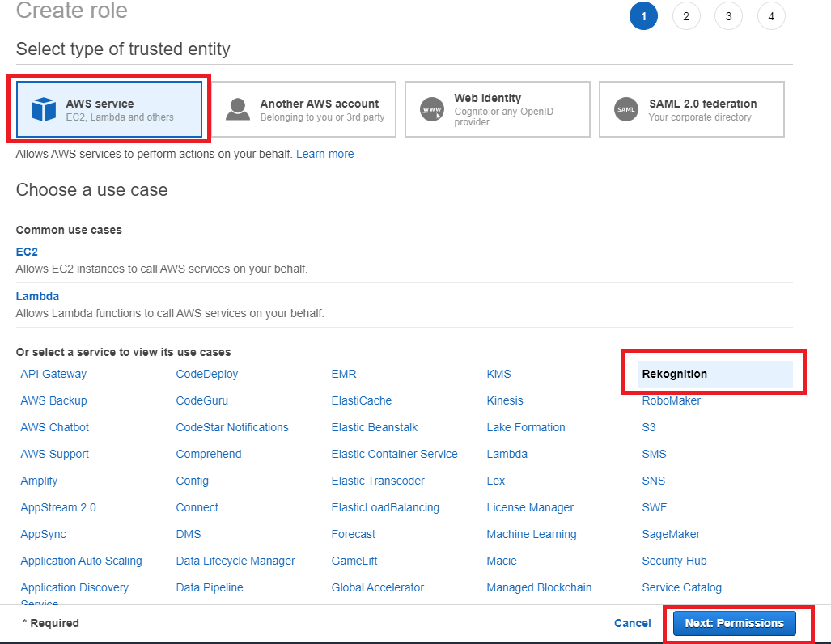831x644 pixels.
Task: Open the Learn more link
Action: pos(324,154)
